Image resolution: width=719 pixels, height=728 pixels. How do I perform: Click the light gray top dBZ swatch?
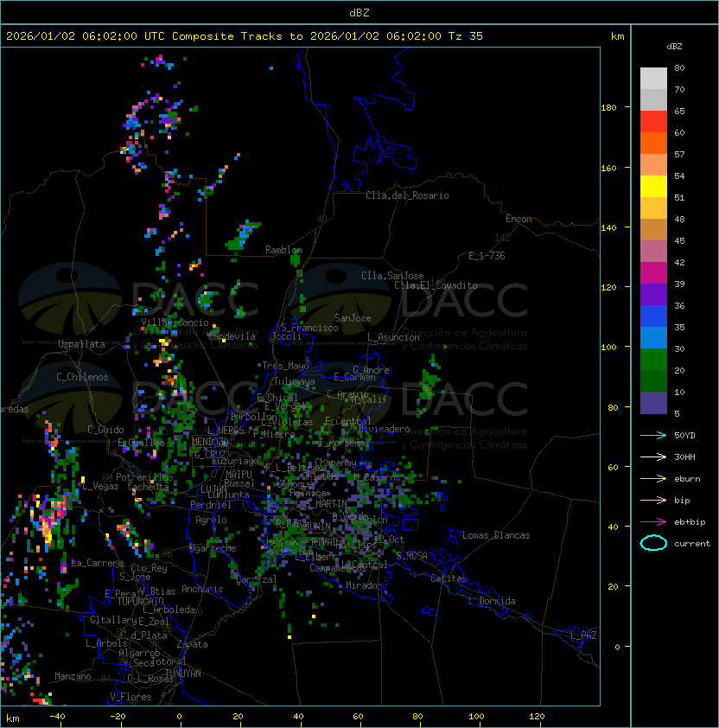(653, 79)
